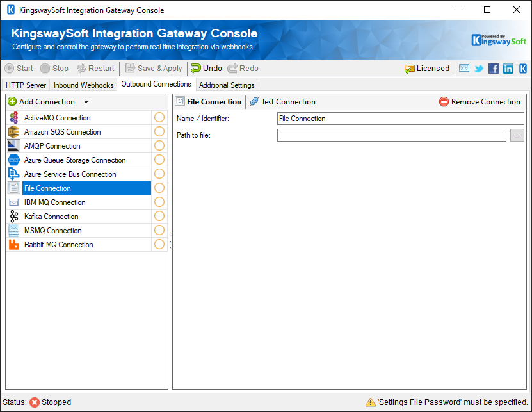
Task: Click the browse ellipsis button for file path
Action: (x=517, y=135)
